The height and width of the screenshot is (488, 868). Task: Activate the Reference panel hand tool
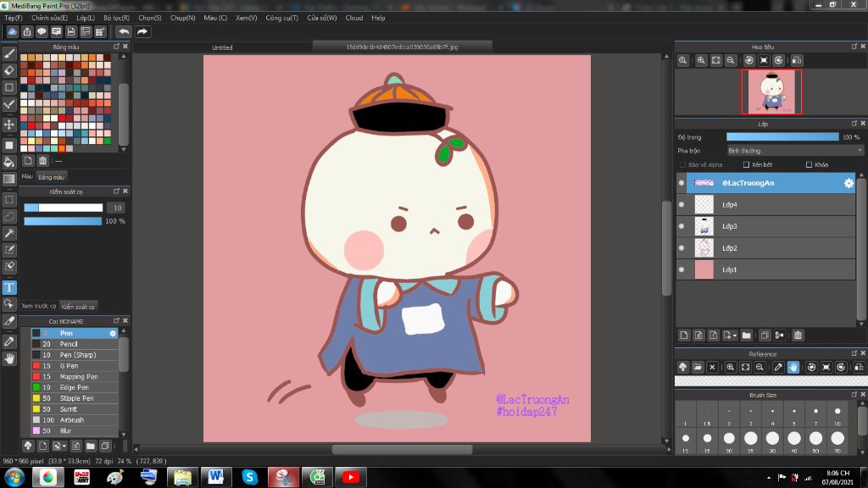pos(793,367)
